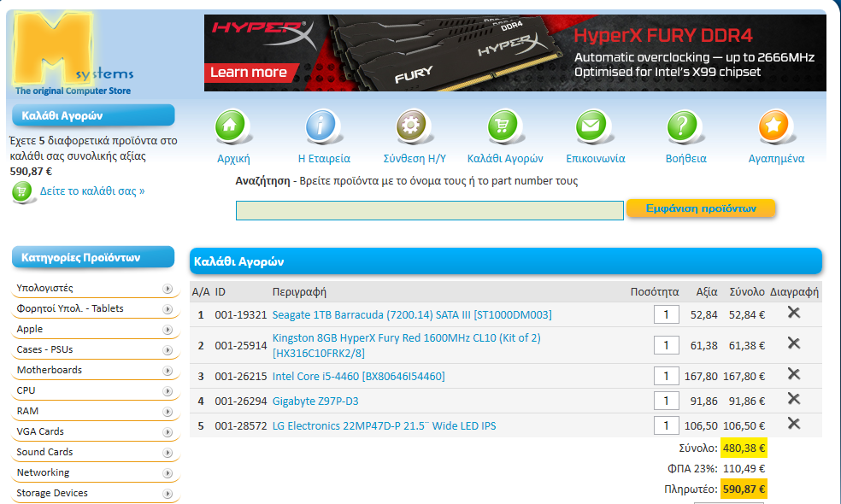Screen dimensions: 841x504
Task: Go to the Αρχική home icon
Action: (231, 126)
